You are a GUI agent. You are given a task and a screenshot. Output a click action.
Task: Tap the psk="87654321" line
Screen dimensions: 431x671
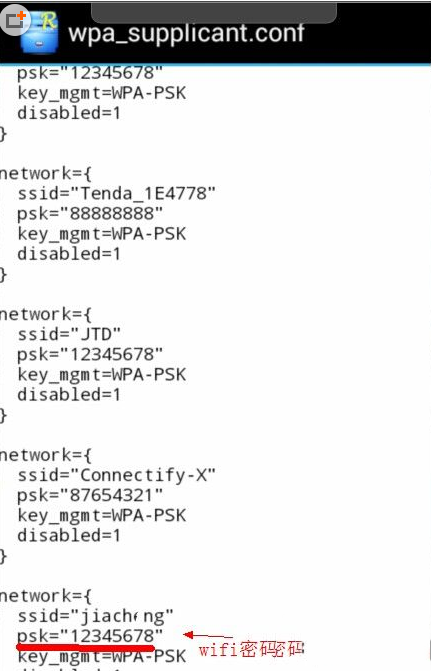[x=90, y=495]
